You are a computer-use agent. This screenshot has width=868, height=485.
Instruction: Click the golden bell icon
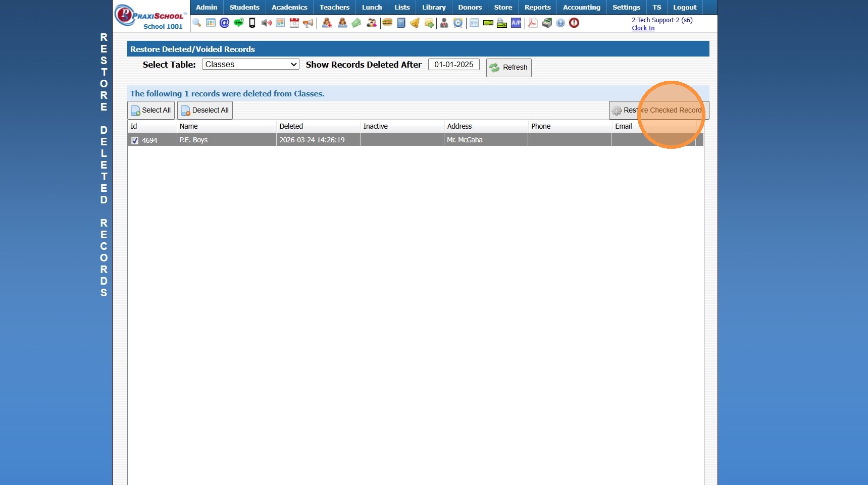pos(415,23)
